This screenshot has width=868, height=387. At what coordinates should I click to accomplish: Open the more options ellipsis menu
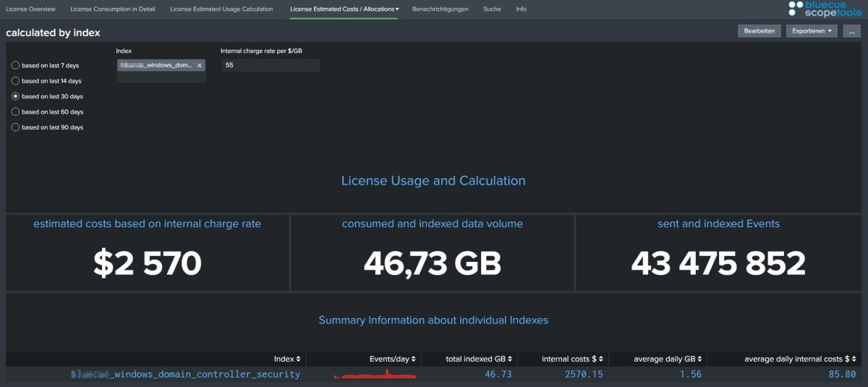coord(851,31)
